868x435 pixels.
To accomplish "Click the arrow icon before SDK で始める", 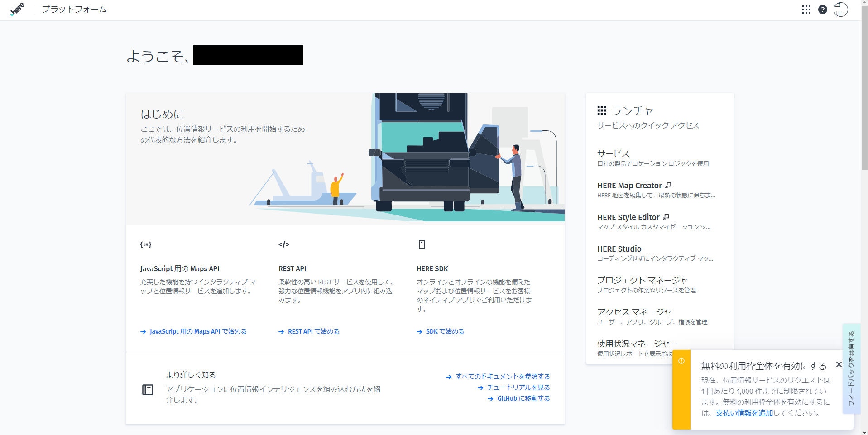I will pyautogui.click(x=419, y=332).
